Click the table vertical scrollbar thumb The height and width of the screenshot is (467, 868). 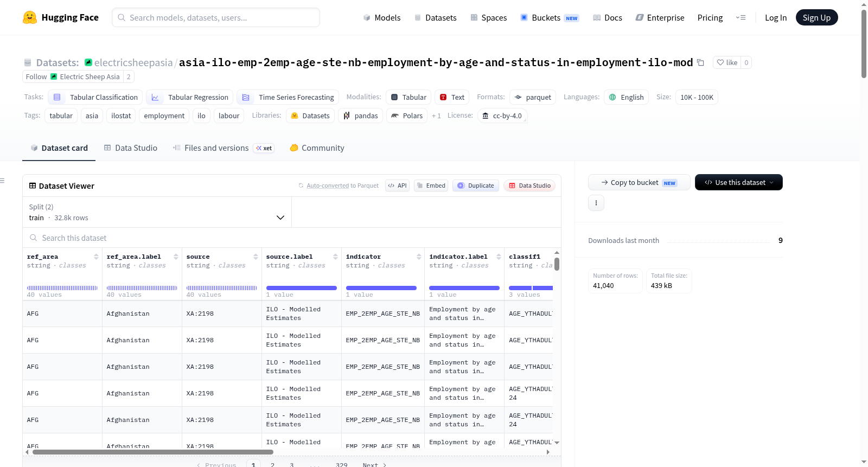click(x=557, y=264)
